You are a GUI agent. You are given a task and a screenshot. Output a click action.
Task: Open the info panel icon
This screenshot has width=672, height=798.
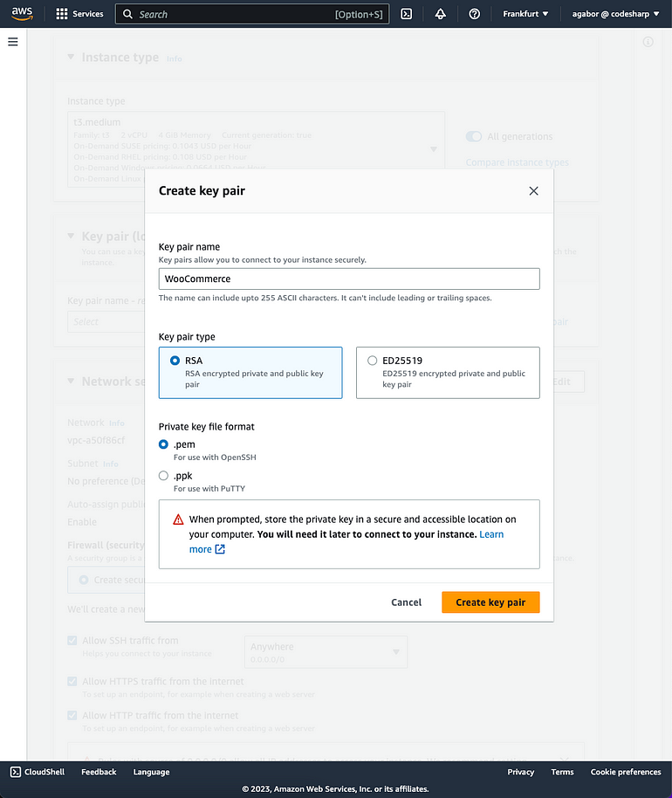[x=648, y=42]
